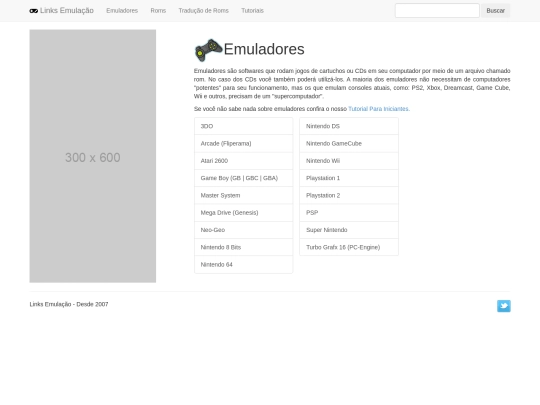540x405 pixels.
Task: Select Nintendo GameCube list item
Action: (349, 143)
